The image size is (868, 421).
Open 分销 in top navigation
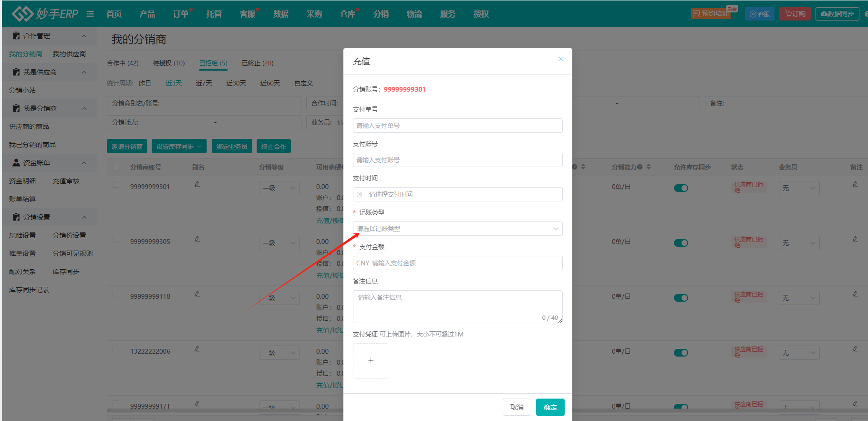(x=381, y=14)
